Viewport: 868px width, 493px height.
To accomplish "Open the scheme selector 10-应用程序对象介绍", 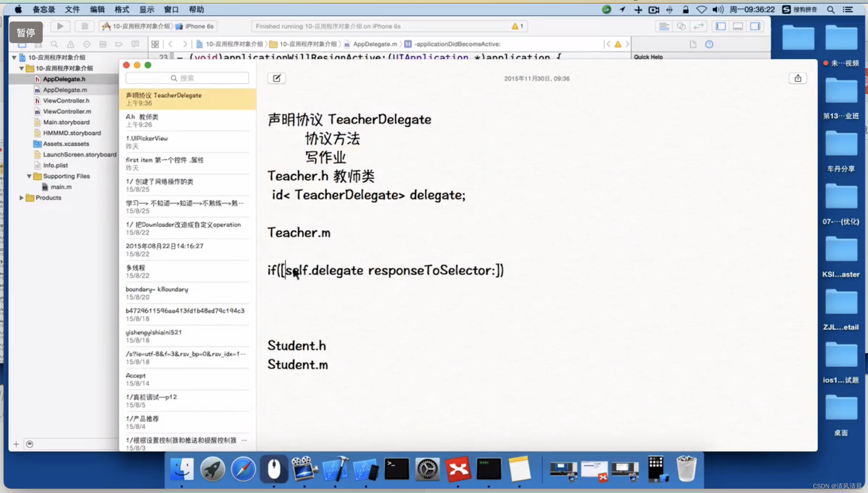I will (136, 26).
